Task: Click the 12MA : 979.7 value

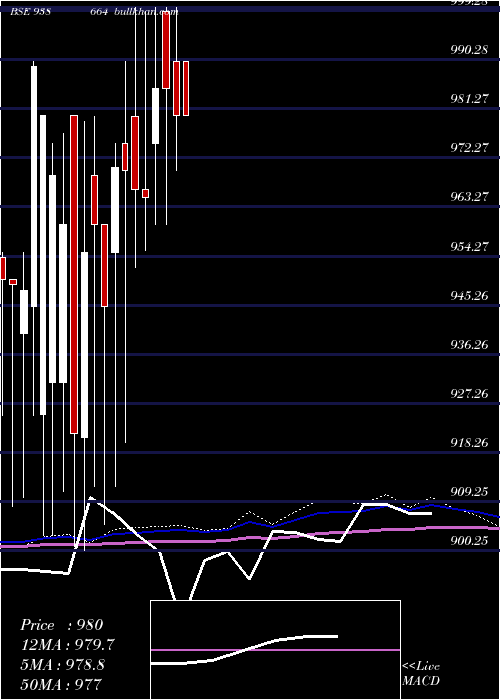Action: coord(67,645)
